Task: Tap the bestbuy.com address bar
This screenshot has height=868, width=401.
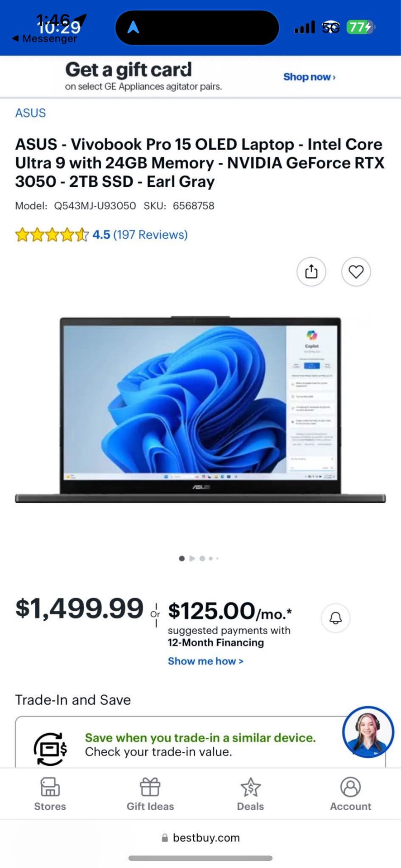Action: click(x=200, y=838)
